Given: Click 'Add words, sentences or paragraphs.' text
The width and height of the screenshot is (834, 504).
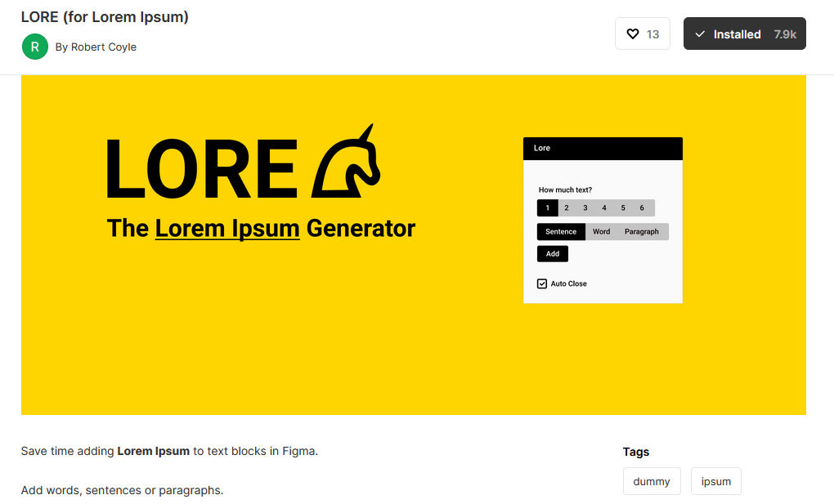Looking at the screenshot, I should coord(123,490).
